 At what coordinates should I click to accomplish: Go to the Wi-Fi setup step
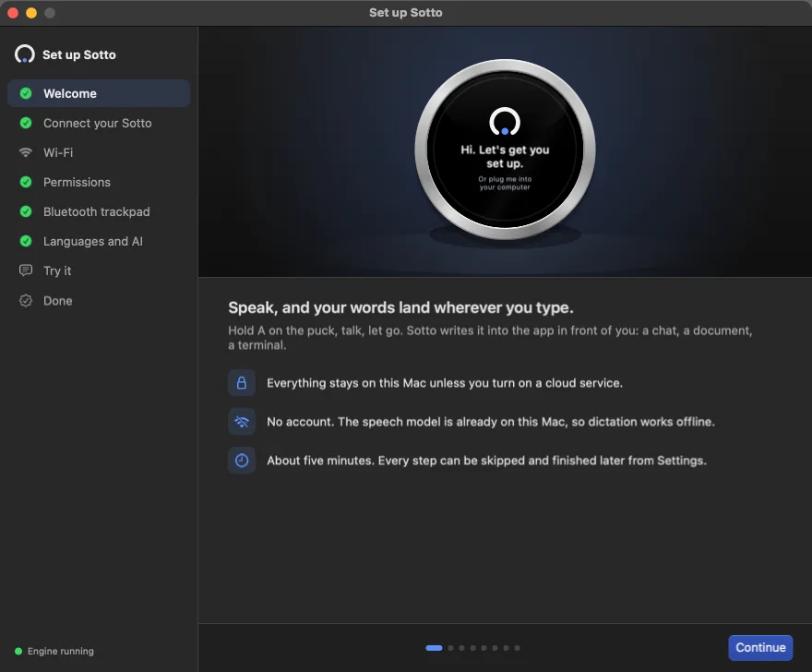click(x=99, y=152)
